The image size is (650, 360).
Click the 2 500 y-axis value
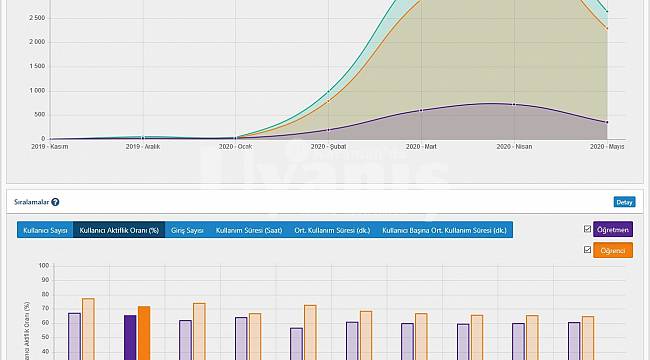[x=37, y=18]
